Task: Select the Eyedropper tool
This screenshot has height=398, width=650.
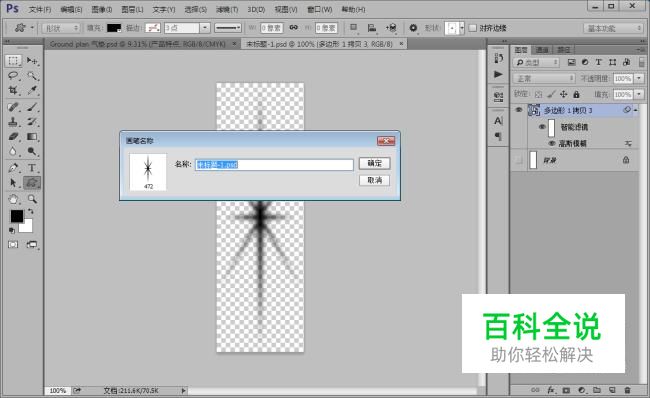Action: coord(32,90)
